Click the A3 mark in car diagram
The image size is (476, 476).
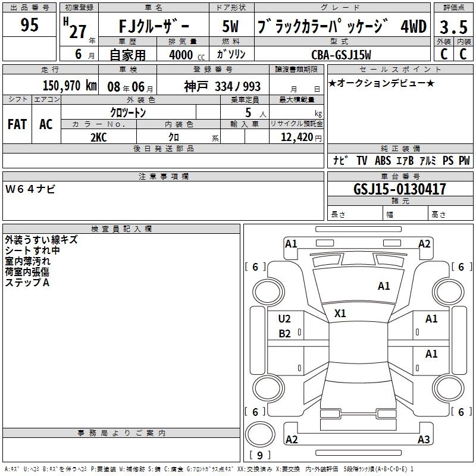424,439
